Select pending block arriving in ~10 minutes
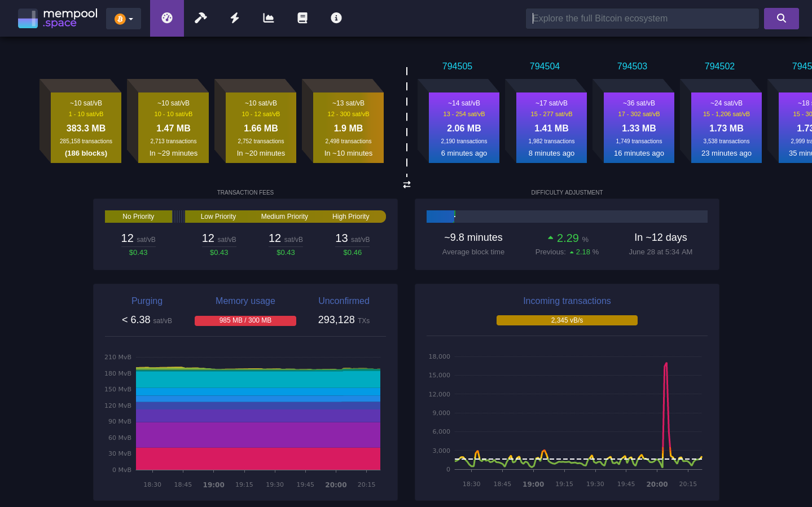This screenshot has width=812, height=507. (348, 128)
